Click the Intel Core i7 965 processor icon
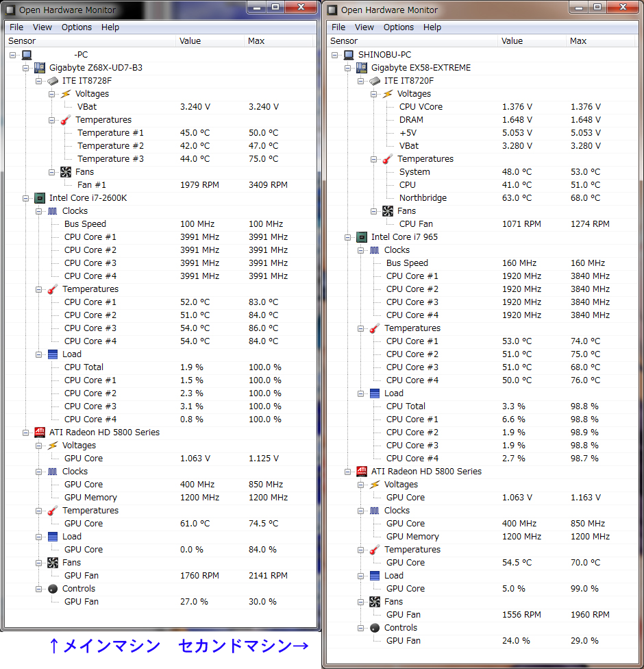The width and height of the screenshot is (644, 669). click(x=362, y=237)
